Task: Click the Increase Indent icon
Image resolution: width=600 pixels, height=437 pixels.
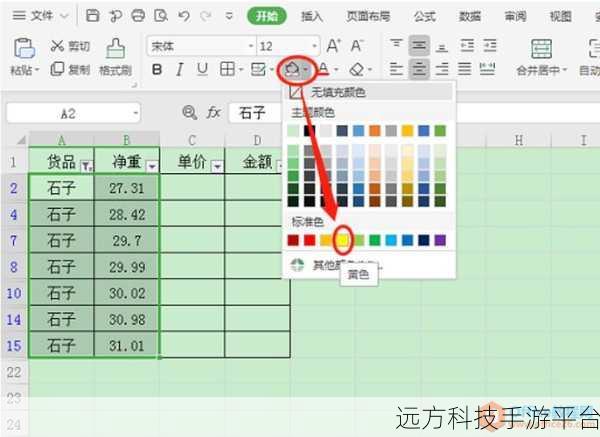Action: [x=490, y=46]
